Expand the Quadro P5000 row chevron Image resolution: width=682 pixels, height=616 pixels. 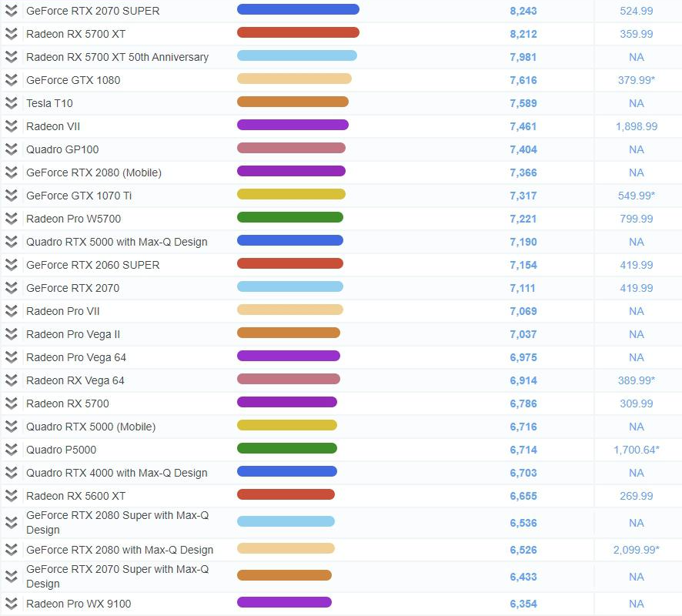pyautogui.click(x=11, y=449)
